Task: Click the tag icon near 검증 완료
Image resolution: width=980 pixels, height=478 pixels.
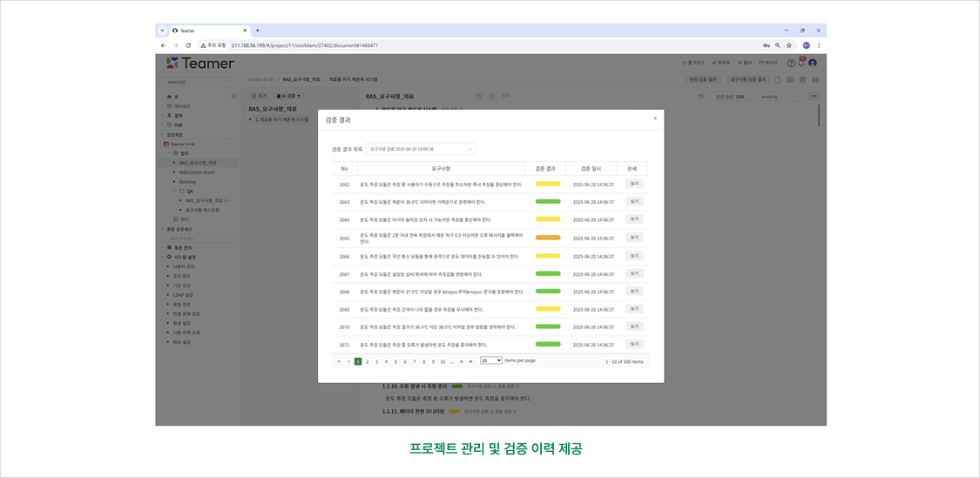Action: (701, 97)
